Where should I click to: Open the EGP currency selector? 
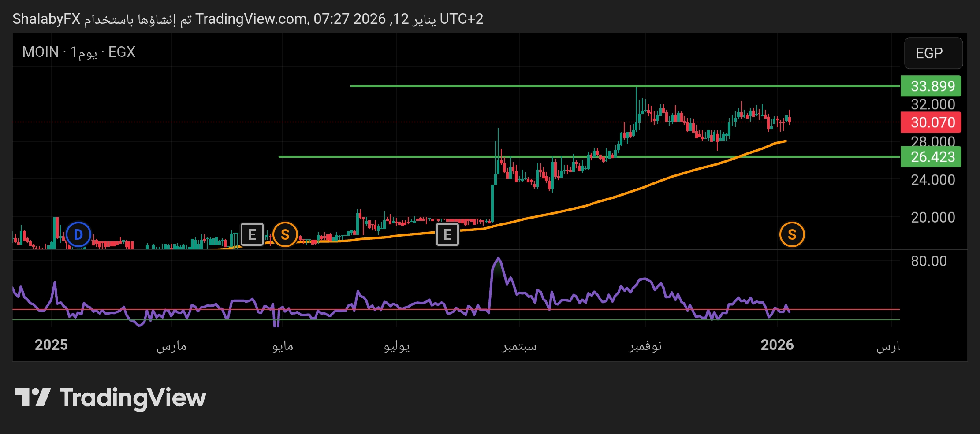point(933,53)
